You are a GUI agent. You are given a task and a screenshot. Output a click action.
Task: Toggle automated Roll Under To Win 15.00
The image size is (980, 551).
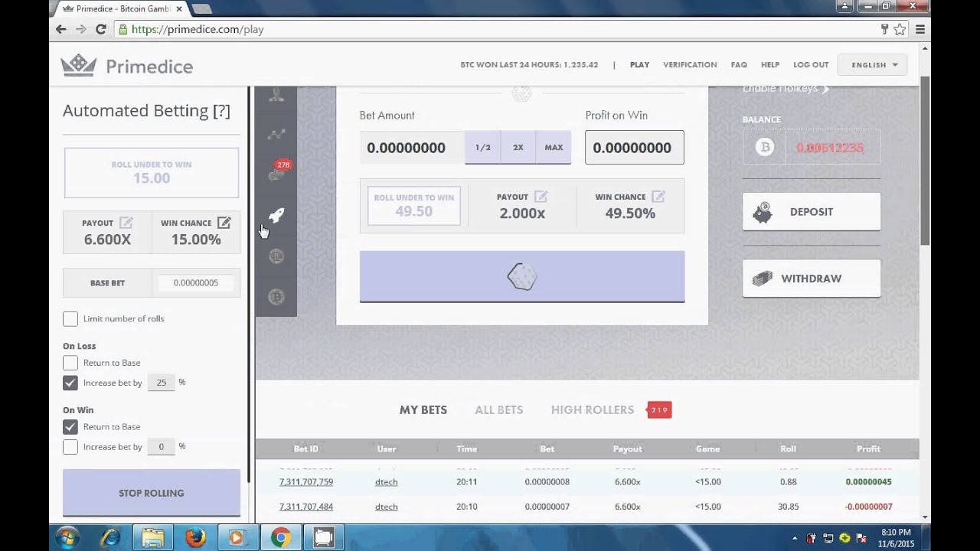pyautogui.click(x=152, y=173)
